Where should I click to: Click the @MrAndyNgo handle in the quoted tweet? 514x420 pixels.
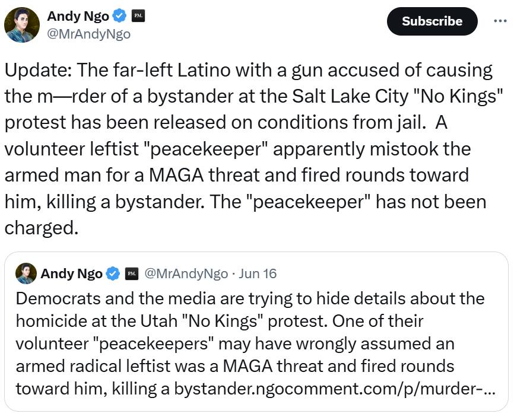pyautogui.click(x=186, y=273)
